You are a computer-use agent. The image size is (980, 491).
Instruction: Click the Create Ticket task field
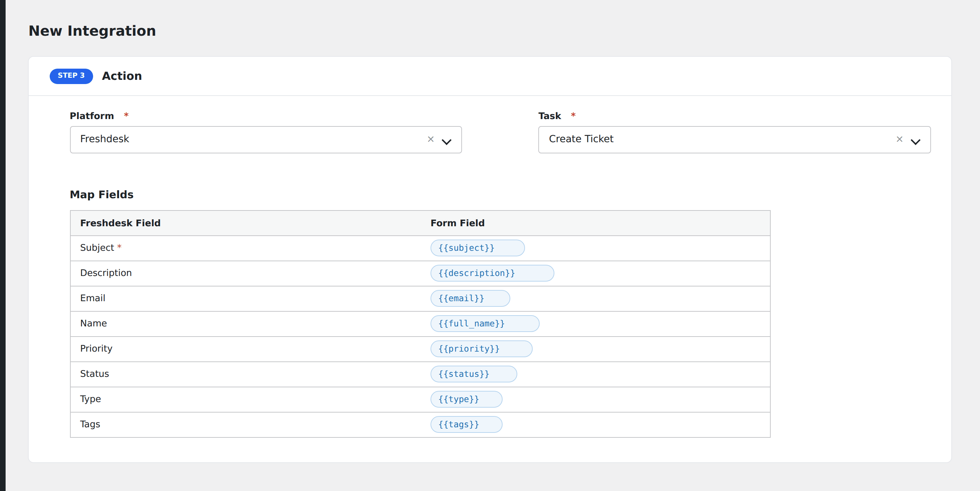tap(734, 140)
